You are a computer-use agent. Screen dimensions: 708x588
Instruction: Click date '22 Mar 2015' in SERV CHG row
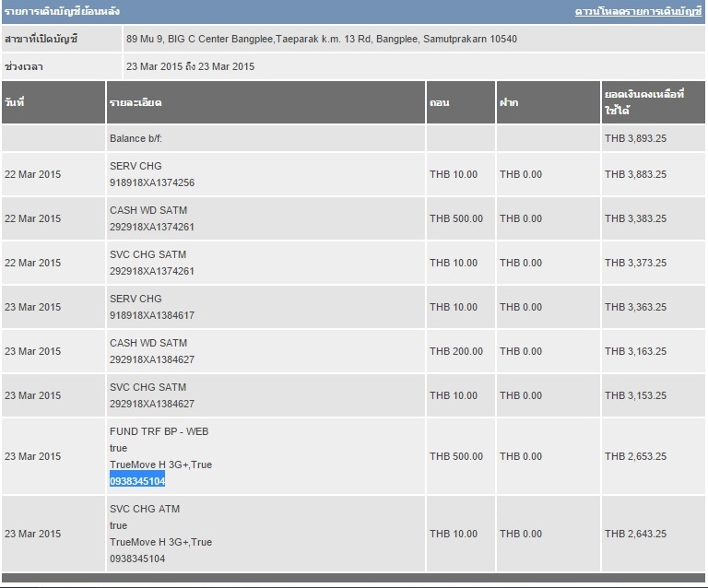click(32, 174)
